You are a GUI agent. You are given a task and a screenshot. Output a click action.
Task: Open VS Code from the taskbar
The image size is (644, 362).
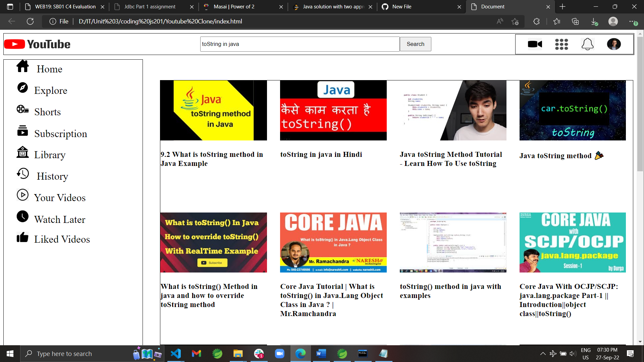(x=176, y=353)
